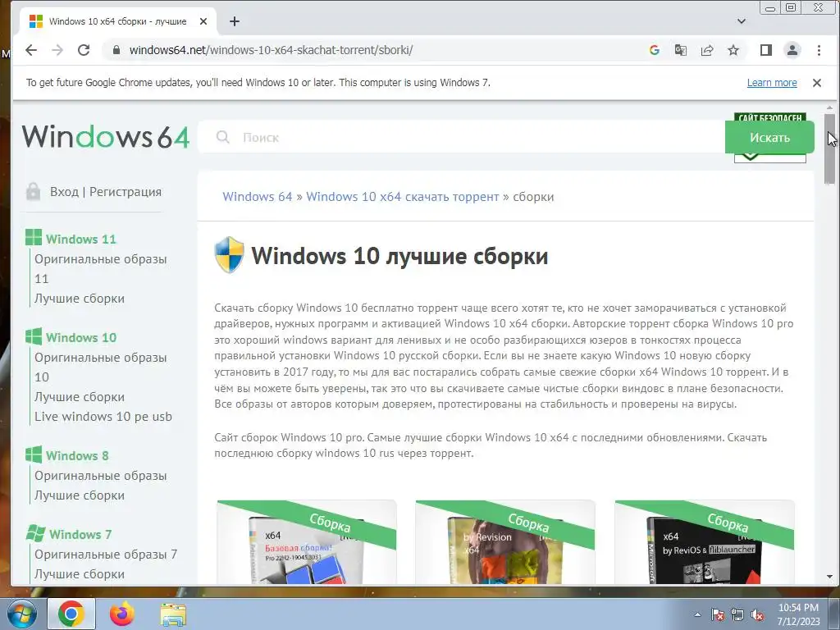
Task: Click the Windows 7 flag icon in sidebar
Action: (x=35, y=533)
